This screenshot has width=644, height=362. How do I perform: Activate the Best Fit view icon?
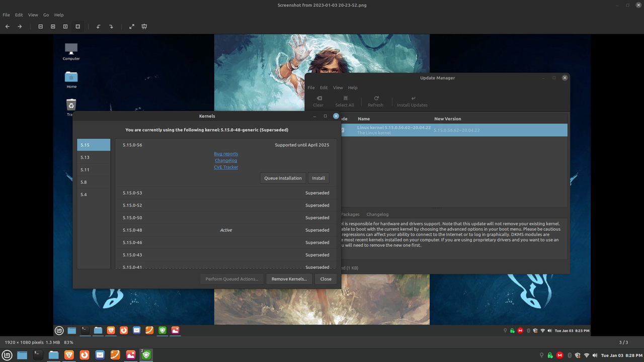point(77,26)
